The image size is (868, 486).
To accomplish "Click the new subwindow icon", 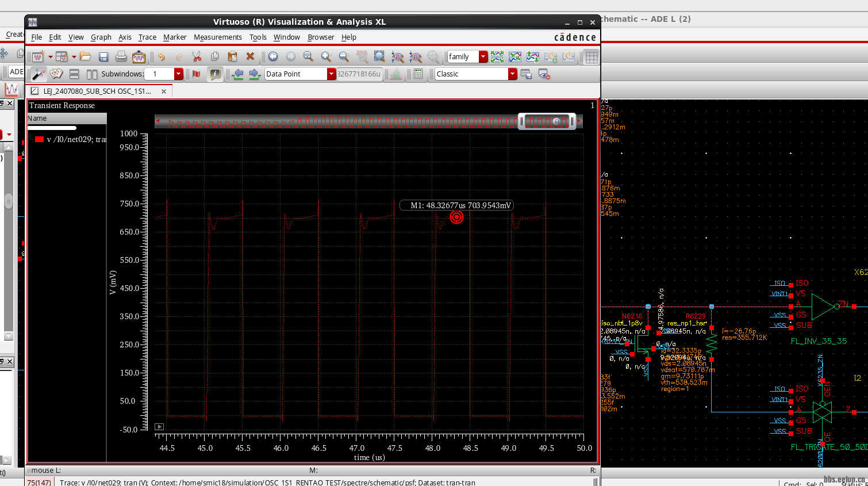I will click(62, 56).
